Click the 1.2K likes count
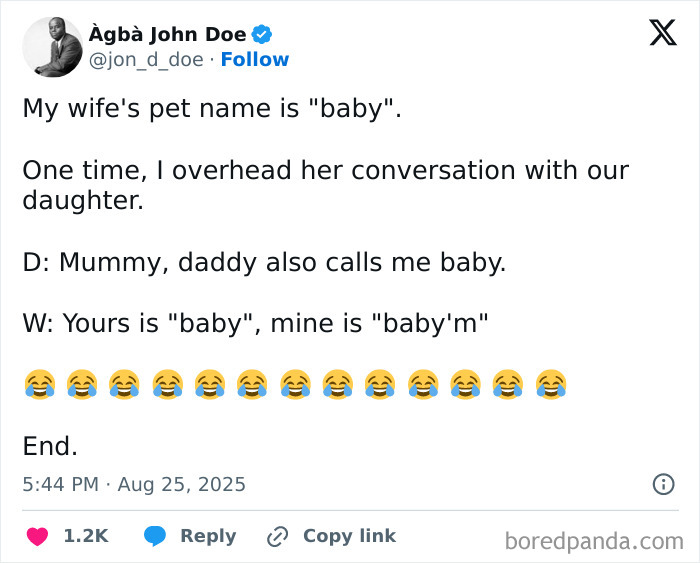The width and height of the screenshot is (700, 563). pos(85,536)
